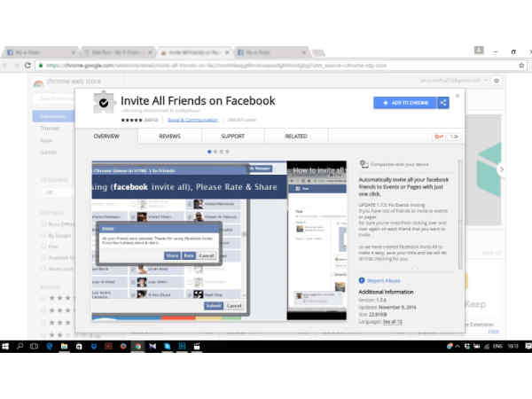Open a new browser tab
This screenshot has height=399, width=532.
[x=318, y=52]
